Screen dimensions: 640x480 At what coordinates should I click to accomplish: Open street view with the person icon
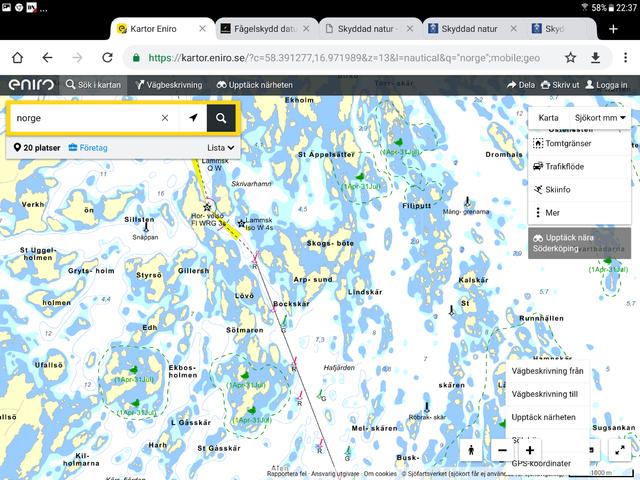point(471,450)
